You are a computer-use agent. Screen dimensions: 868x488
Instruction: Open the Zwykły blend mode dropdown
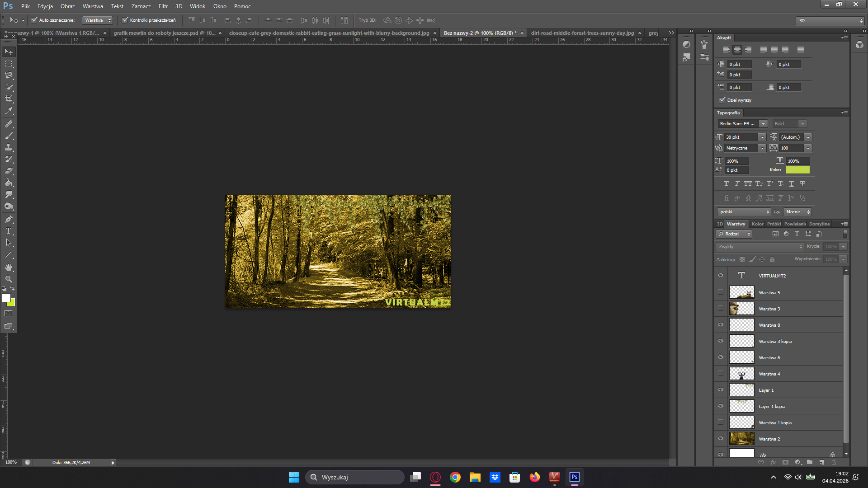coord(760,247)
